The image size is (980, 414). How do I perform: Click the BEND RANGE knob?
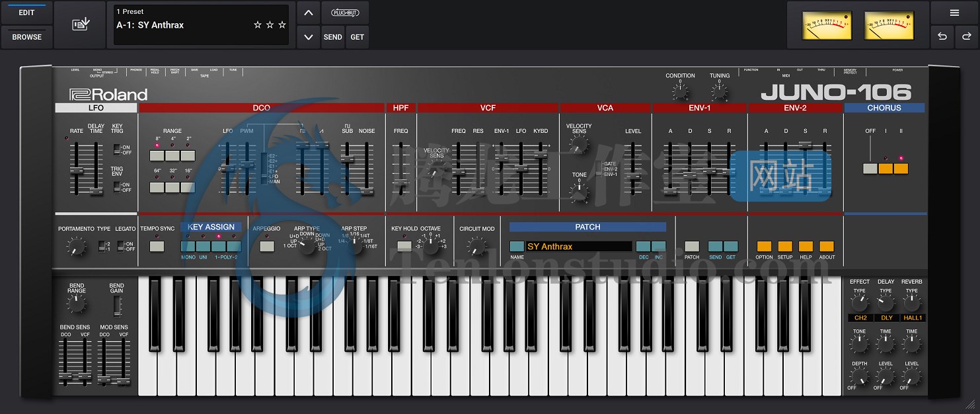tap(76, 304)
